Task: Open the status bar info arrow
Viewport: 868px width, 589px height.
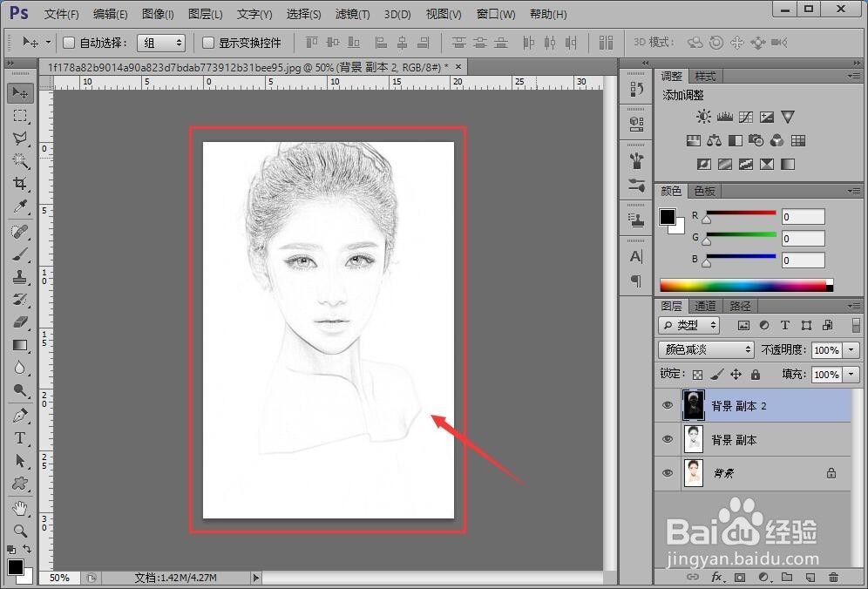Action: [255, 578]
